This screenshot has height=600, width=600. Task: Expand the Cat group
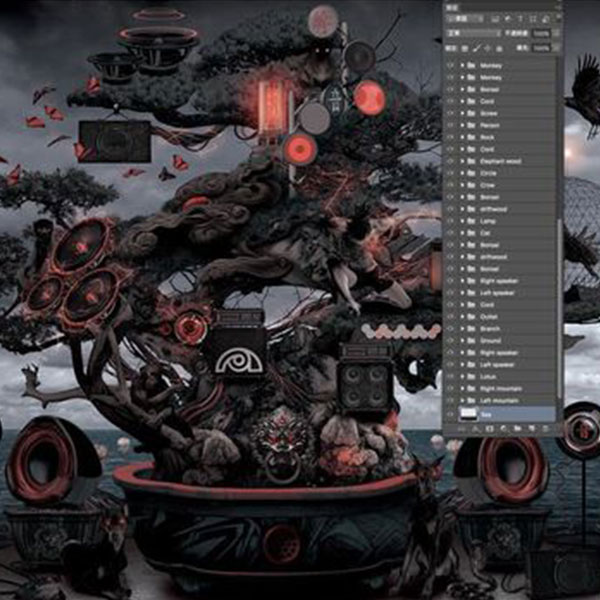pos(462,233)
